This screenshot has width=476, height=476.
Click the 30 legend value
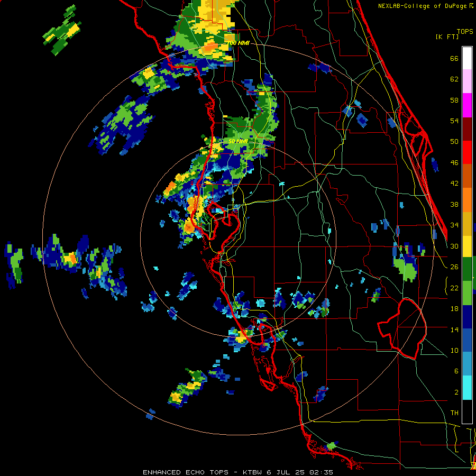[454, 246]
